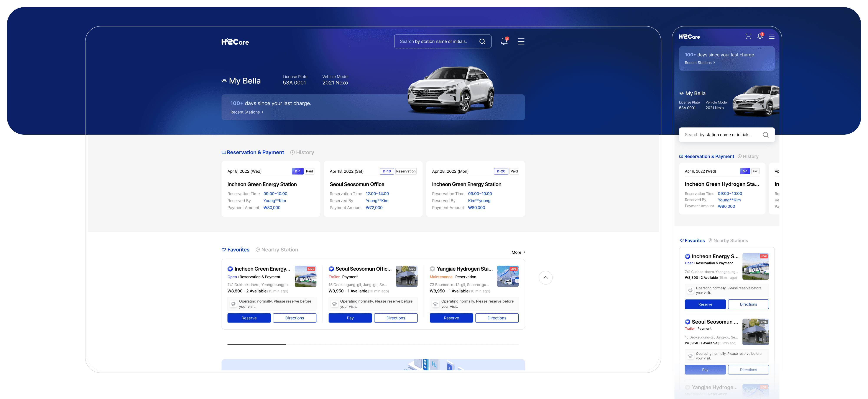Click live thumbnail on desktop Incheon Green Energy card

[305, 276]
